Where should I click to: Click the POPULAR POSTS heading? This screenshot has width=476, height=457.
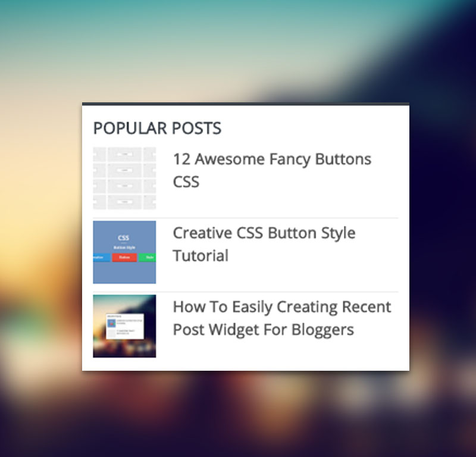[x=157, y=128]
